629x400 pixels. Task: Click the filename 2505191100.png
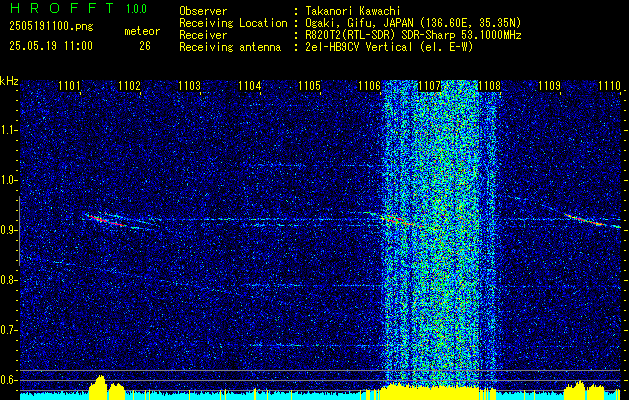click(x=51, y=27)
